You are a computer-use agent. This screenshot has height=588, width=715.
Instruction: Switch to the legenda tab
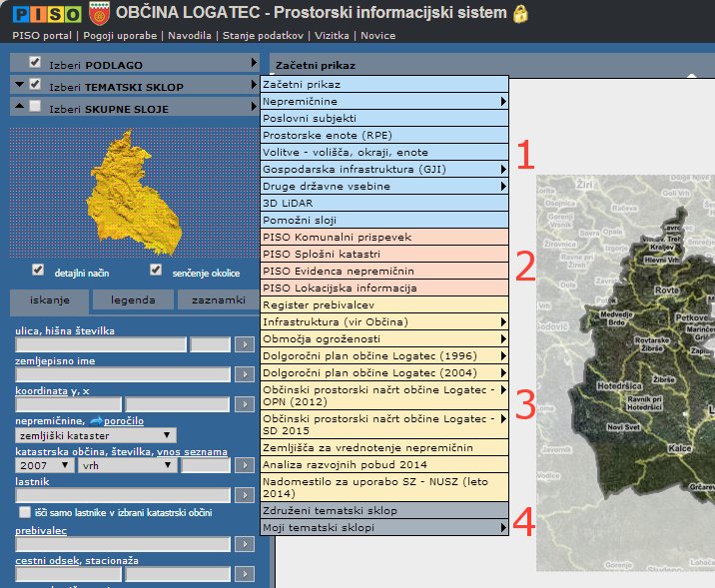(134, 299)
